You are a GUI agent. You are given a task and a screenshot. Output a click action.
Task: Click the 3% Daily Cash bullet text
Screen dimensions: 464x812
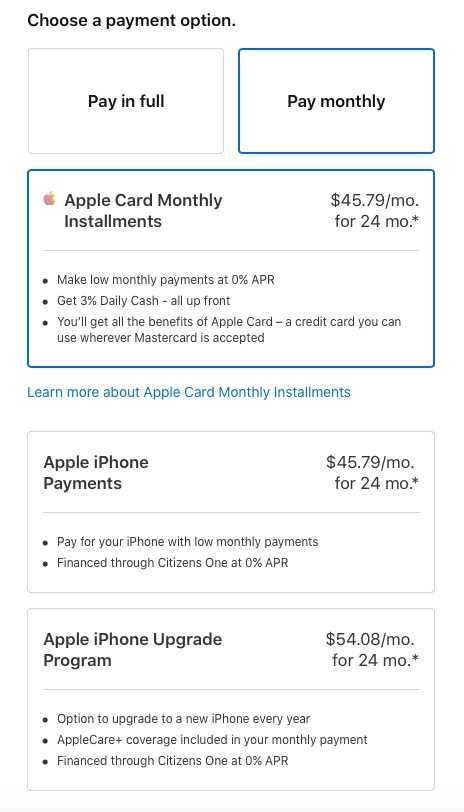143,301
